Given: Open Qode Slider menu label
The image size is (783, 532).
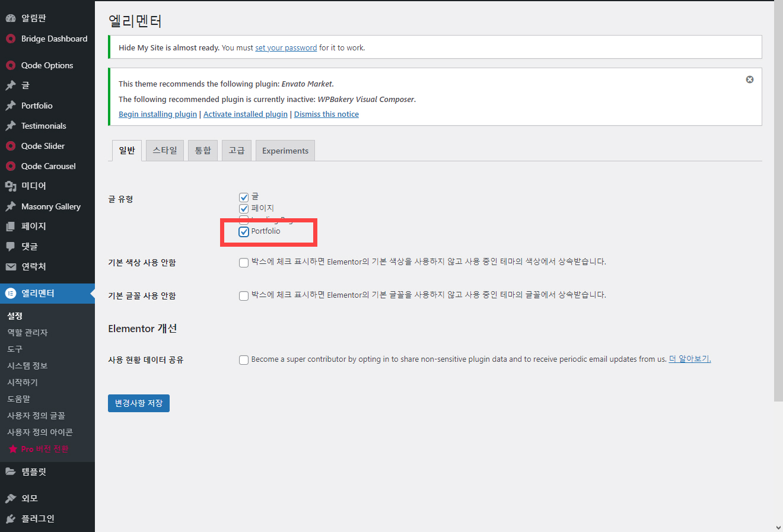Looking at the screenshot, I should 43,146.
